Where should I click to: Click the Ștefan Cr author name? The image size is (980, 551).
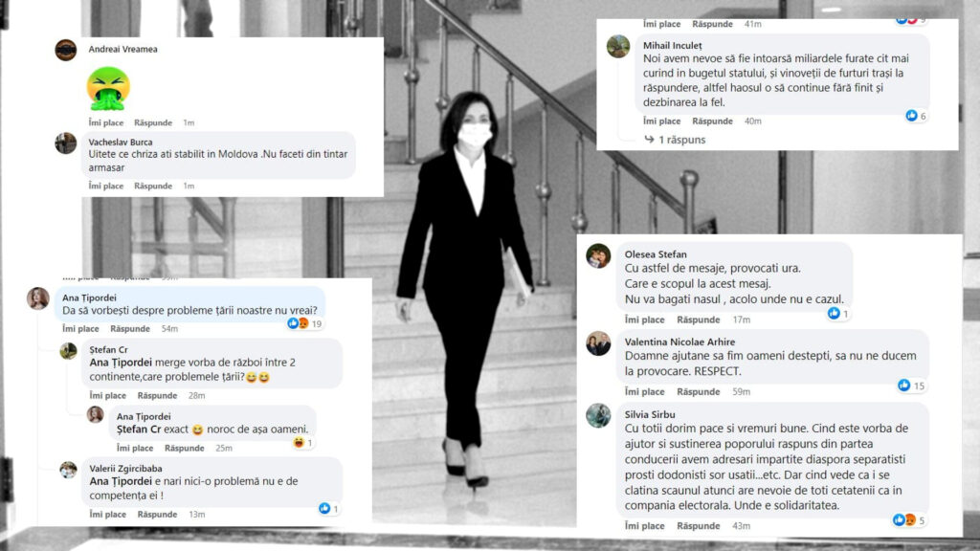(108, 349)
